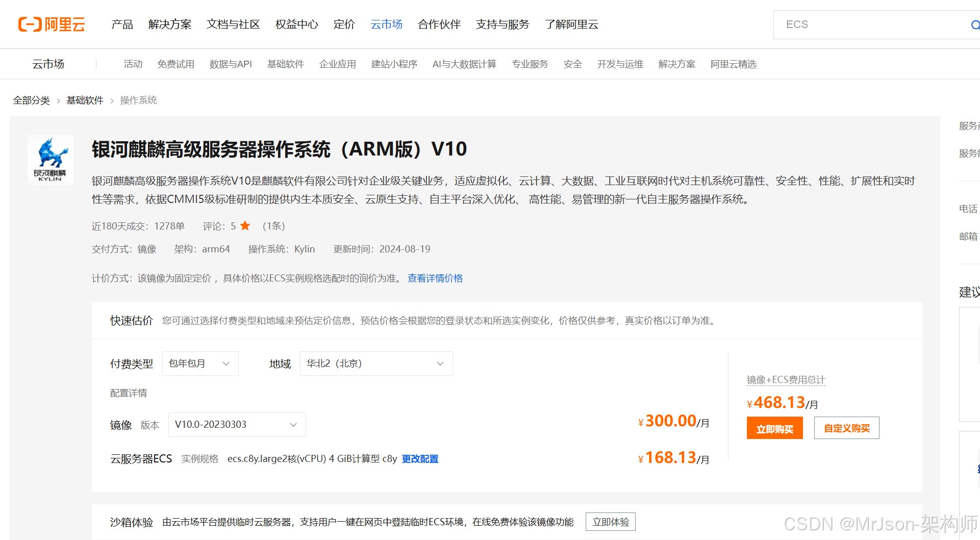Image resolution: width=980 pixels, height=540 pixels.
Task: Click the Alibaba Cloud logo
Action: coord(52,24)
